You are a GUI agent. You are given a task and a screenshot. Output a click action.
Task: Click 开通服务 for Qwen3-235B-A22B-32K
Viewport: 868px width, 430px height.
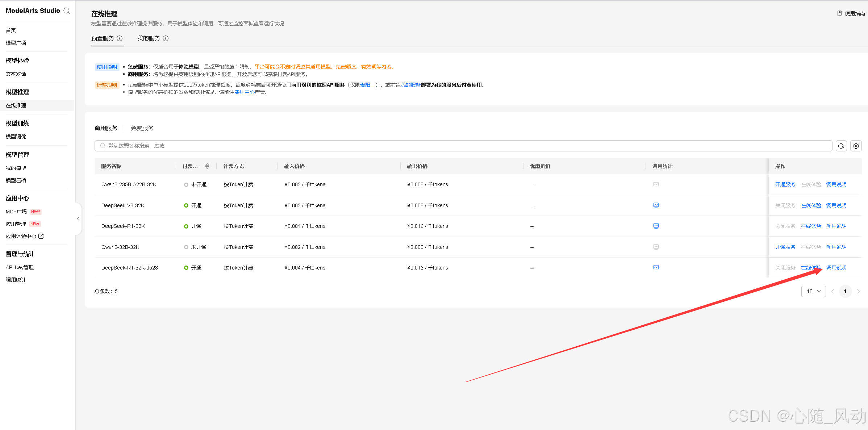coord(785,184)
